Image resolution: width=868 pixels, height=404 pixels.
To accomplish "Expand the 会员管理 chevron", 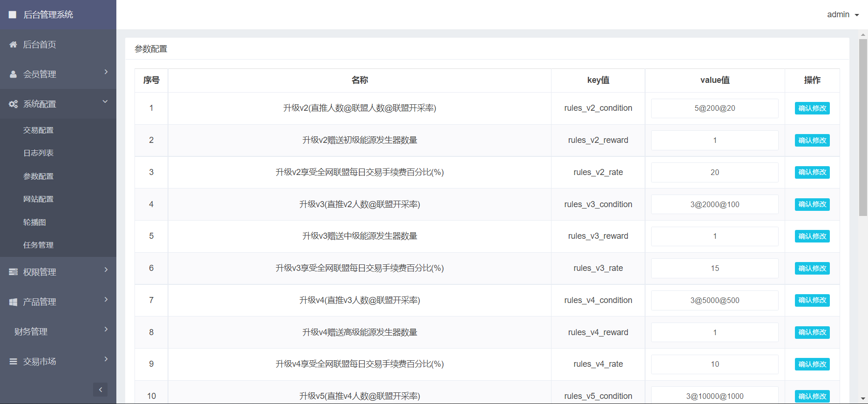I will coord(106,72).
